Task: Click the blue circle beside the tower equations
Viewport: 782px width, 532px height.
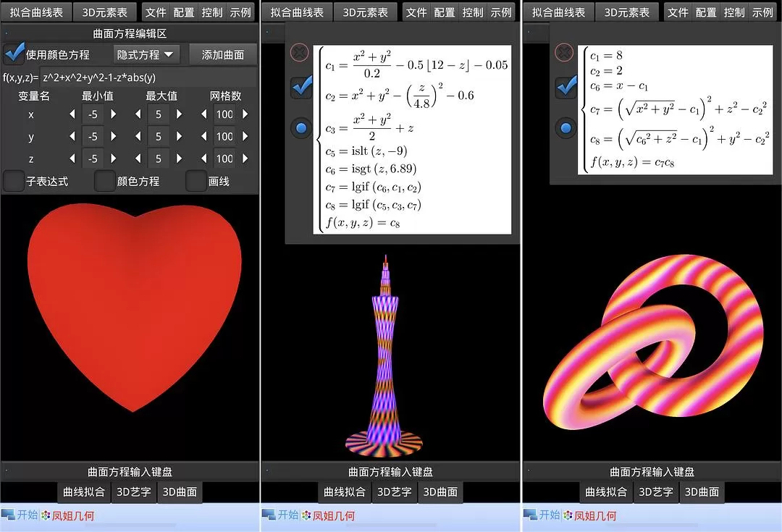Action: pyautogui.click(x=300, y=128)
